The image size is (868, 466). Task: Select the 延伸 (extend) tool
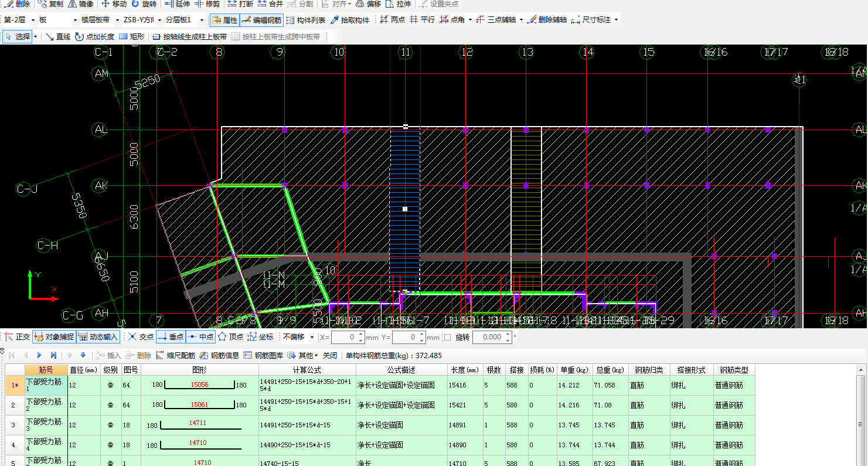click(177, 4)
